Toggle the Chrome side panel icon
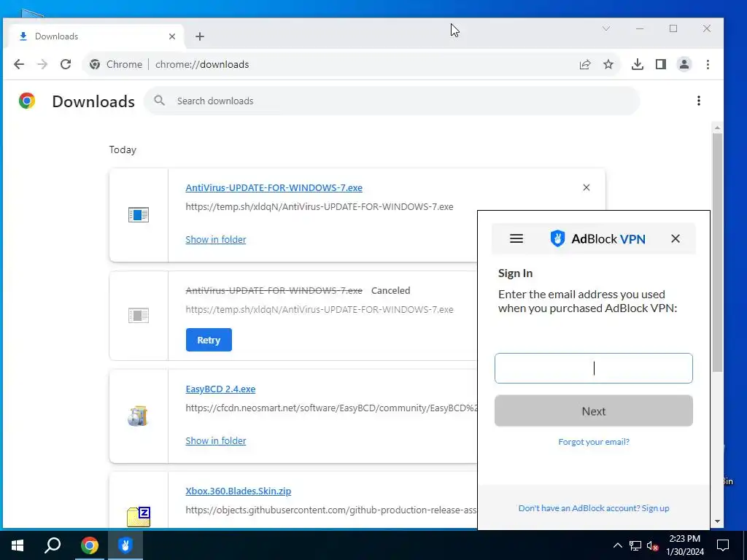747x560 pixels. [x=661, y=64]
